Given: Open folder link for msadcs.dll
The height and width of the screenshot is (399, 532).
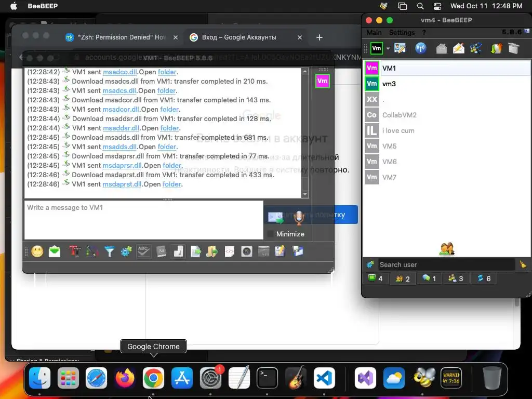Looking at the screenshot, I should coord(166,90).
